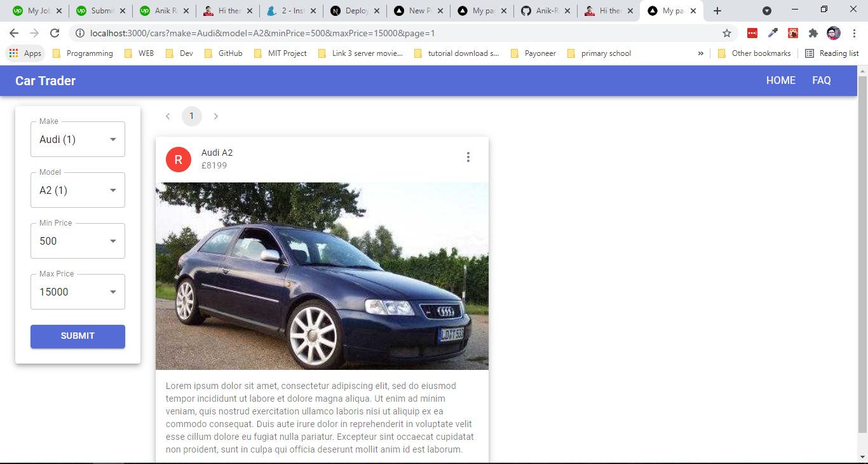Click the page vertical scrollbar
Image resolution: width=868 pixels, height=464 pixels.
[862, 254]
